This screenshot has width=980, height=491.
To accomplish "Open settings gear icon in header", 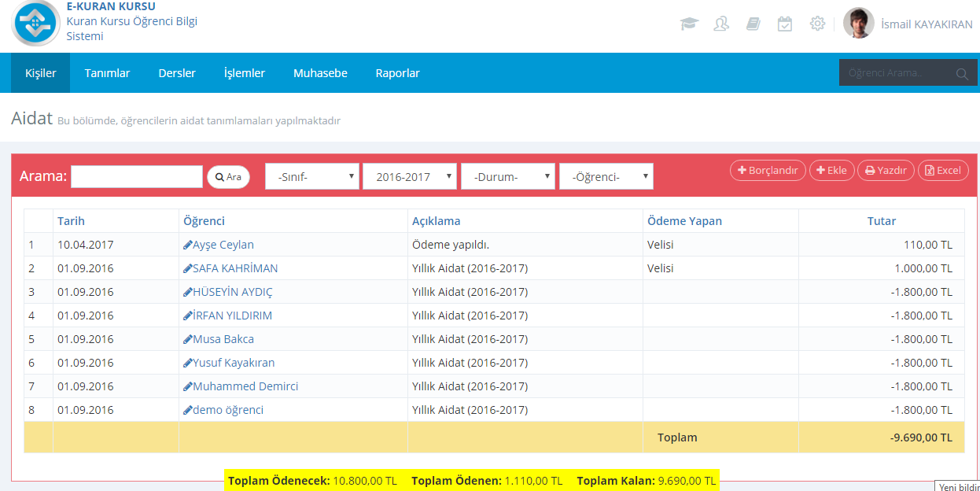I will click(x=817, y=24).
